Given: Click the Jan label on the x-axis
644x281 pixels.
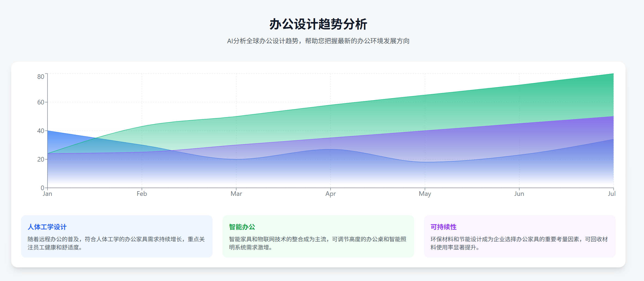Looking at the screenshot, I should coord(47,194).
